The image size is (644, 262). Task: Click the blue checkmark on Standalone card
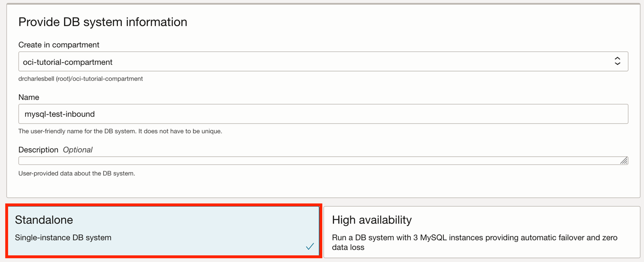[x=309, y=246]
